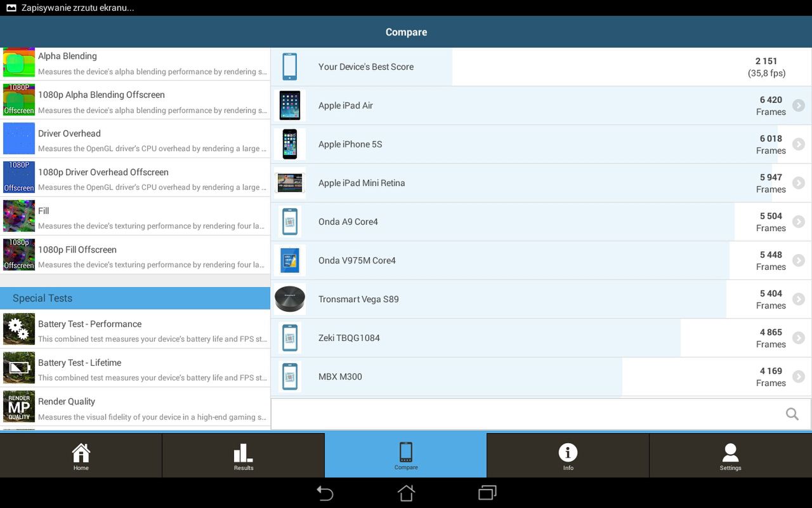Open the screenshot saving notification icon

(11, 8)
